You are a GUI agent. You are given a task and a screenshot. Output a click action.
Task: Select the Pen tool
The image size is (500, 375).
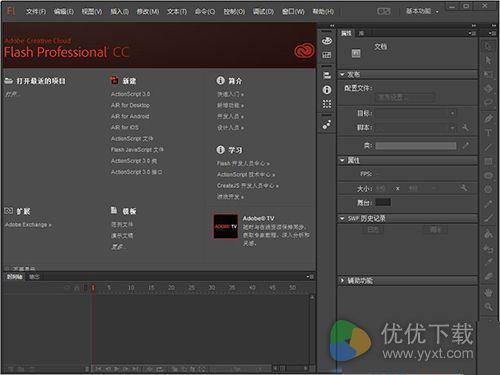[488, 118]
